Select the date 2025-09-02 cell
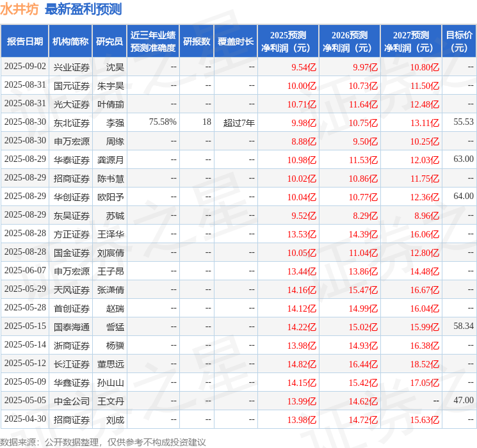The image size is (477, 448). tap(25, 67)
